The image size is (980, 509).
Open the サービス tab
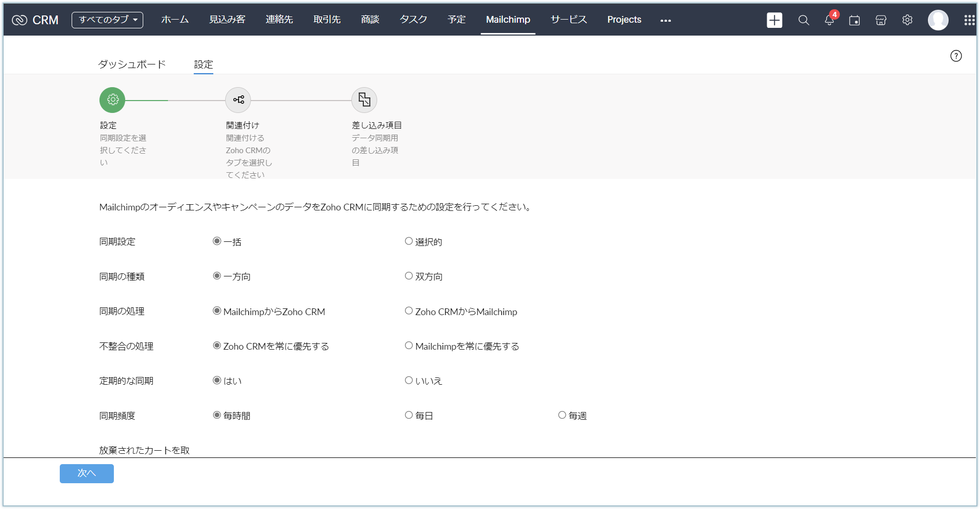(x=569, y=20)
